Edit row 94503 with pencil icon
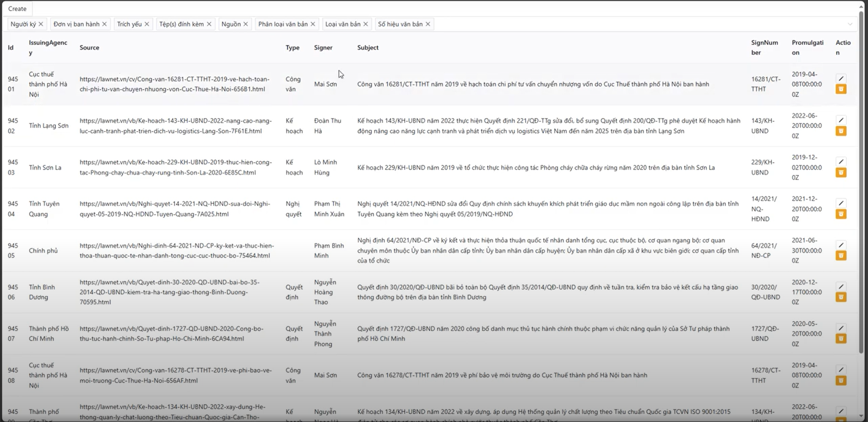868x422 pixels. coord(841,162)
